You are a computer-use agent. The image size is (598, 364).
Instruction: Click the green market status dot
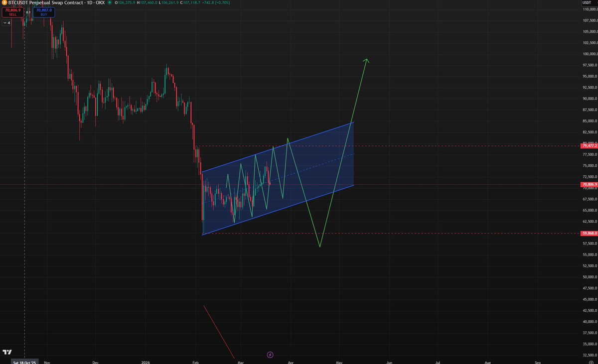[x=109, y=2]
